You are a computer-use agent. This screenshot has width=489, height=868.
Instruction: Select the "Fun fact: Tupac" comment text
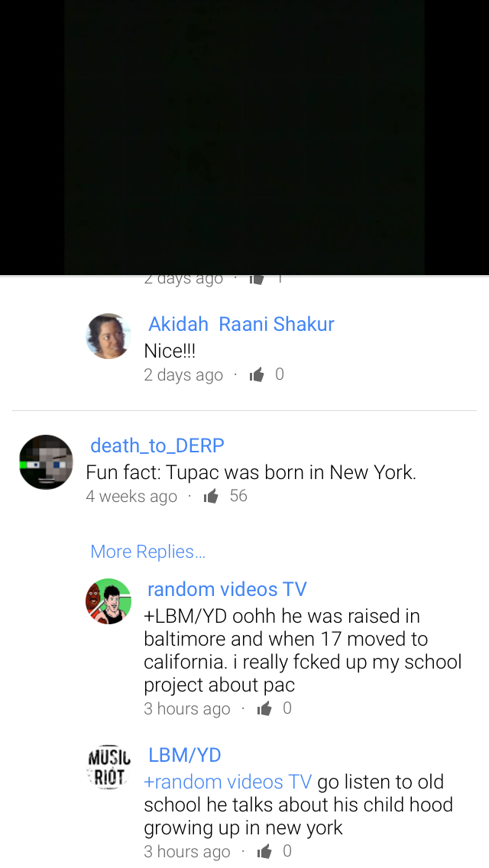click(251, 473)
